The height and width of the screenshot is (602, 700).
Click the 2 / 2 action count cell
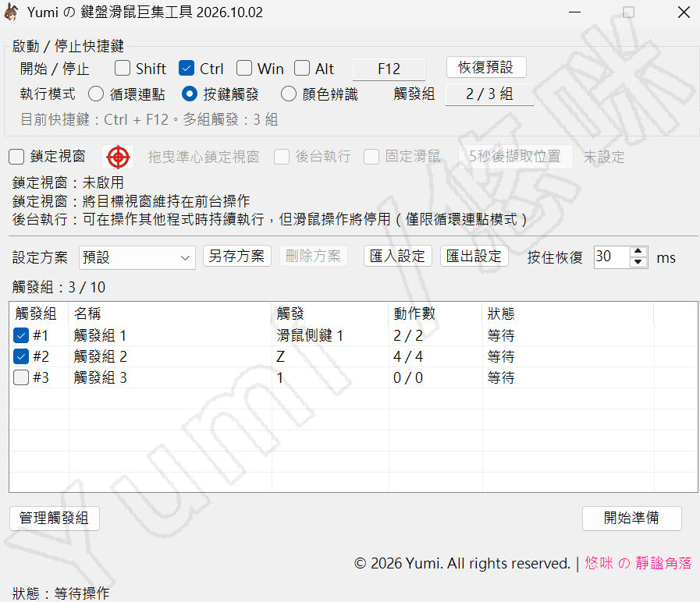click(x=435, y=335)
